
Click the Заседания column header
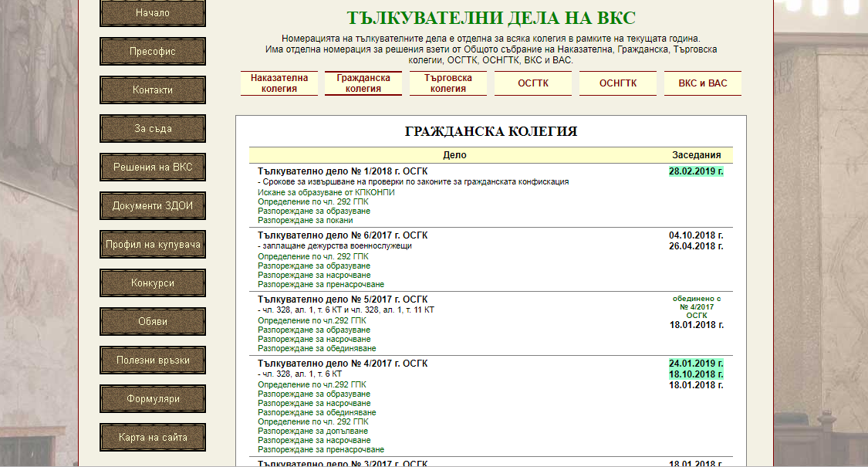[x=697, y=155]
